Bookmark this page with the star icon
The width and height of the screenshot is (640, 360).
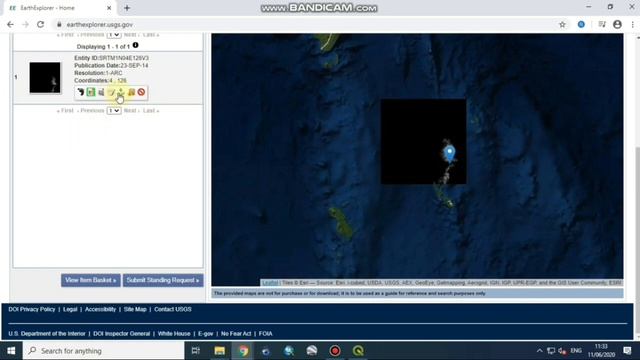click(562, 24)
